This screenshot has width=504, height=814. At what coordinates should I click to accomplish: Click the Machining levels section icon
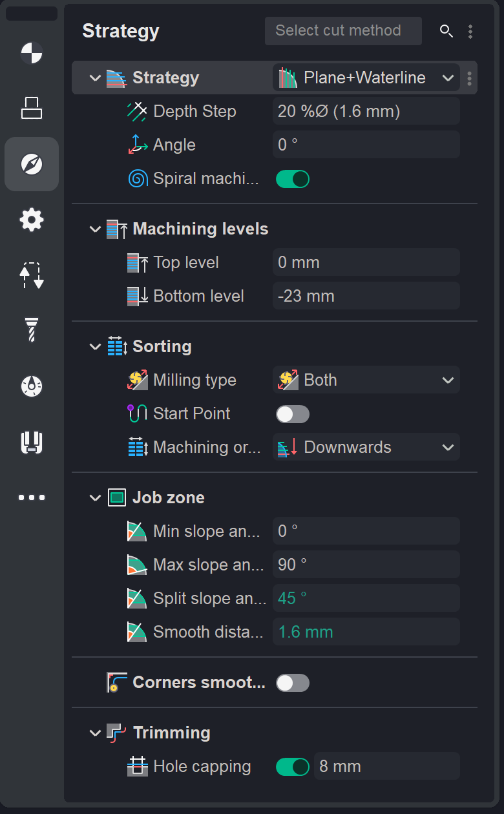tap(117, 229)
